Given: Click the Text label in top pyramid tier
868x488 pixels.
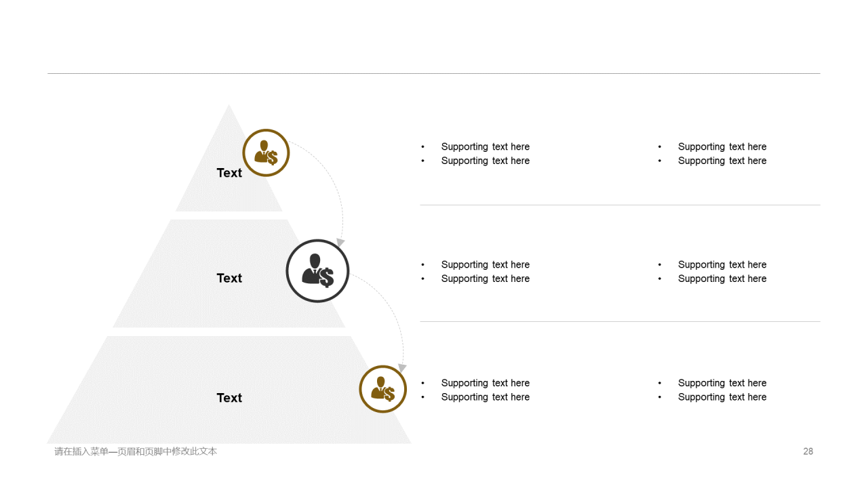Looking at the screenshot, I should [229, 173].
